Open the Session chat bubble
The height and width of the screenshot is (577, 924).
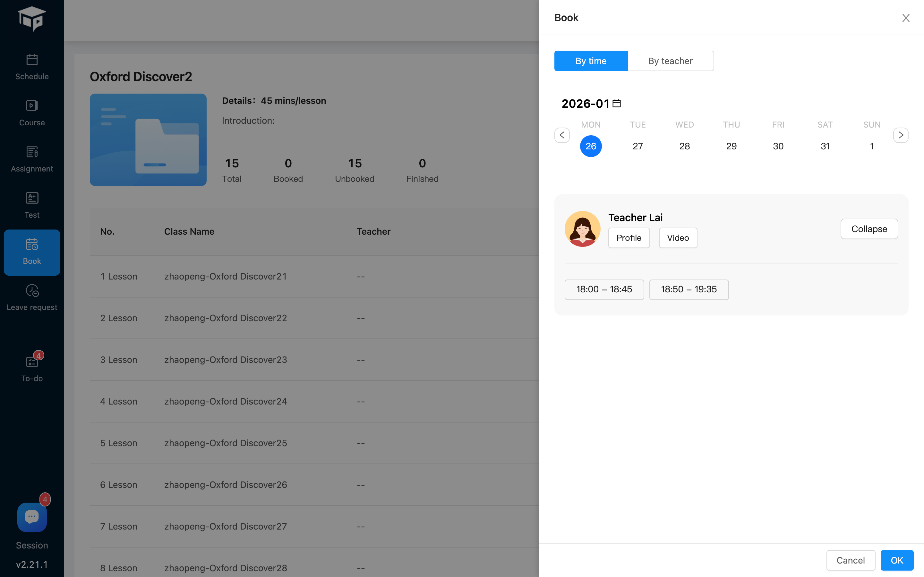coord(32,517)
